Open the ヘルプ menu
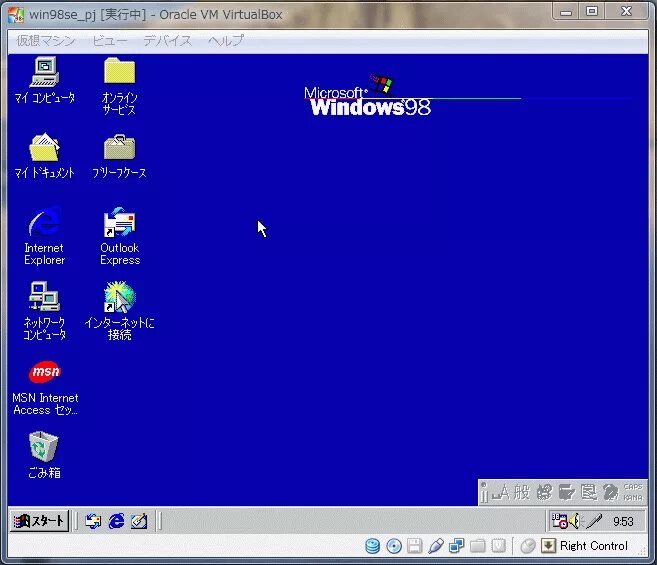Viewport: 657px width, 565px height. [x=226, y=41]
